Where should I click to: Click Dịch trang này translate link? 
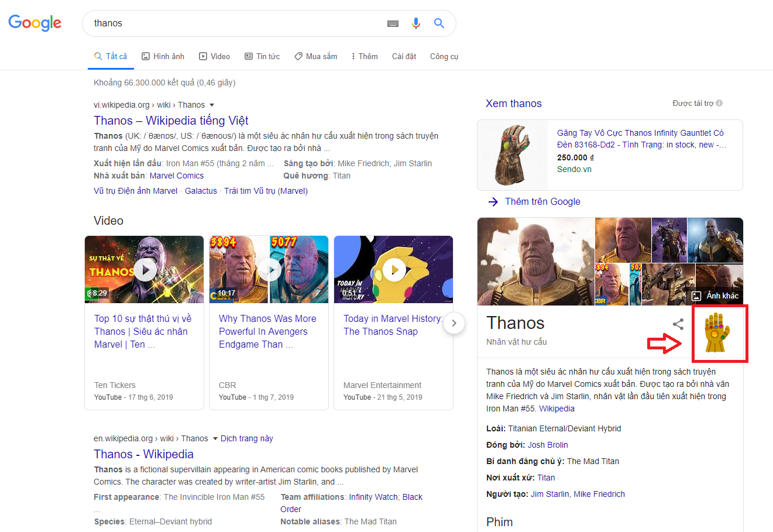tap(247, 438)
